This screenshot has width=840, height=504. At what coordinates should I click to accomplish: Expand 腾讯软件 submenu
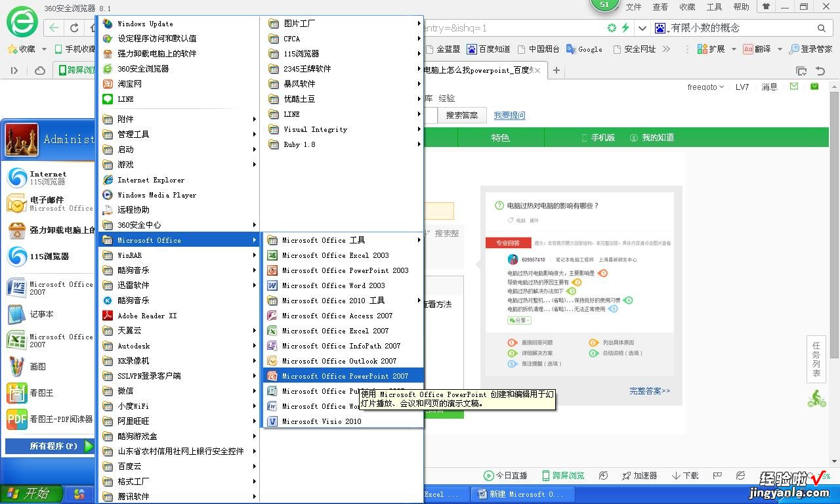[178, 497]
